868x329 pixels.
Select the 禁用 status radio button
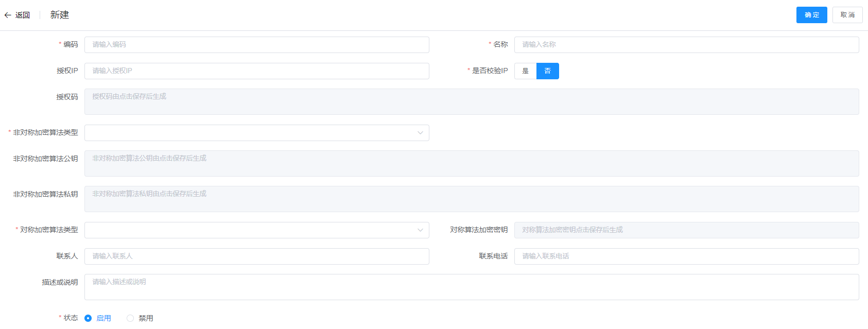pyautogui.click(x=130, y=318)
